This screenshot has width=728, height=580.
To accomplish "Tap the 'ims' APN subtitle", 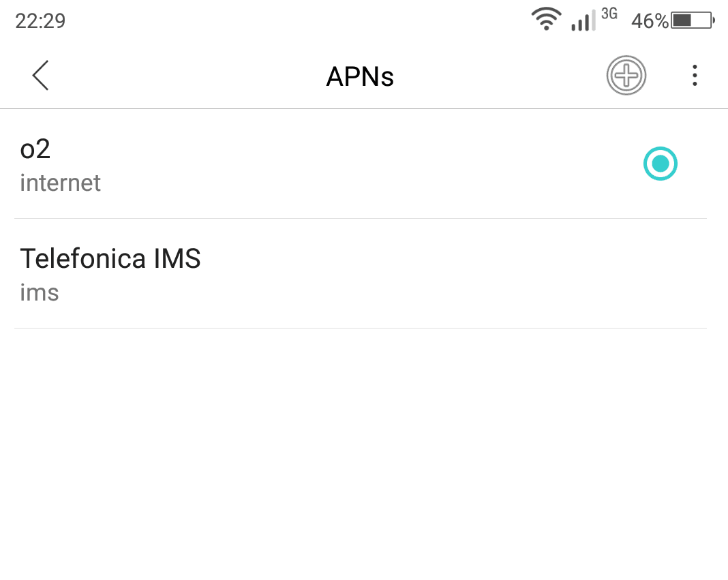I will tap(40, 292).
